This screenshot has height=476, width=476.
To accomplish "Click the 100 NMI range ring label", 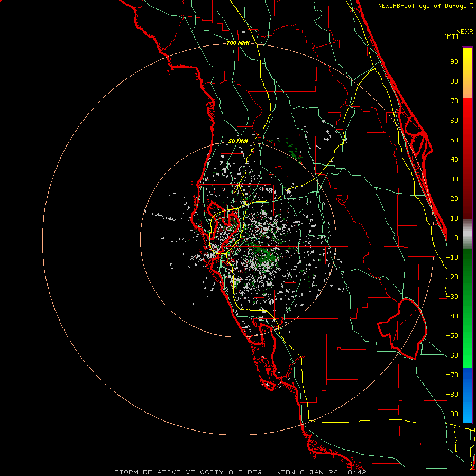I will point(239,43).
